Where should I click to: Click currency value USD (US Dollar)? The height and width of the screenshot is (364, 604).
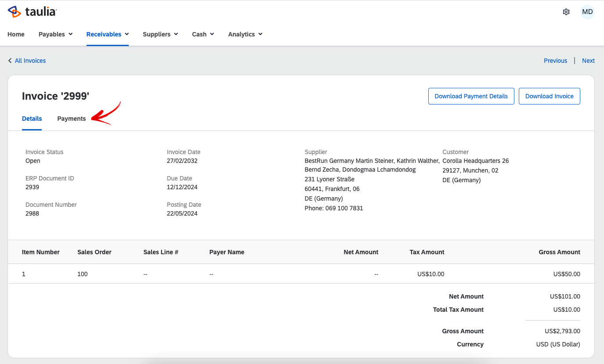point(558,344)
